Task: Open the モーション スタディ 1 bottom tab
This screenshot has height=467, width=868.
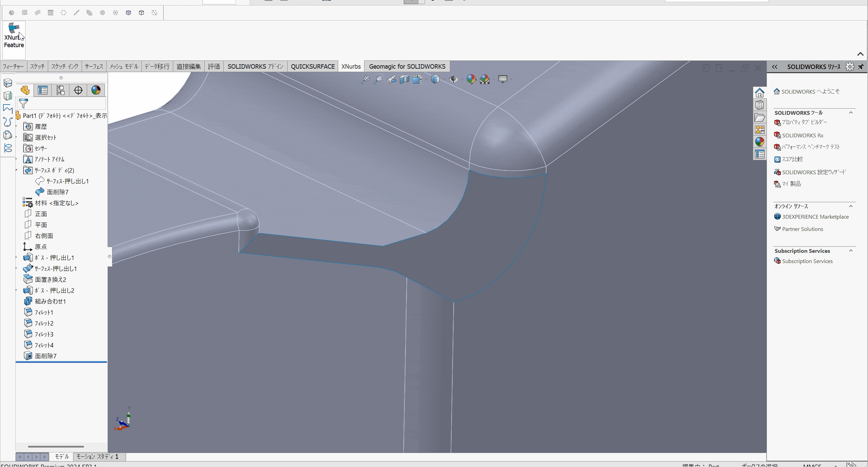Action: point(97,457)
